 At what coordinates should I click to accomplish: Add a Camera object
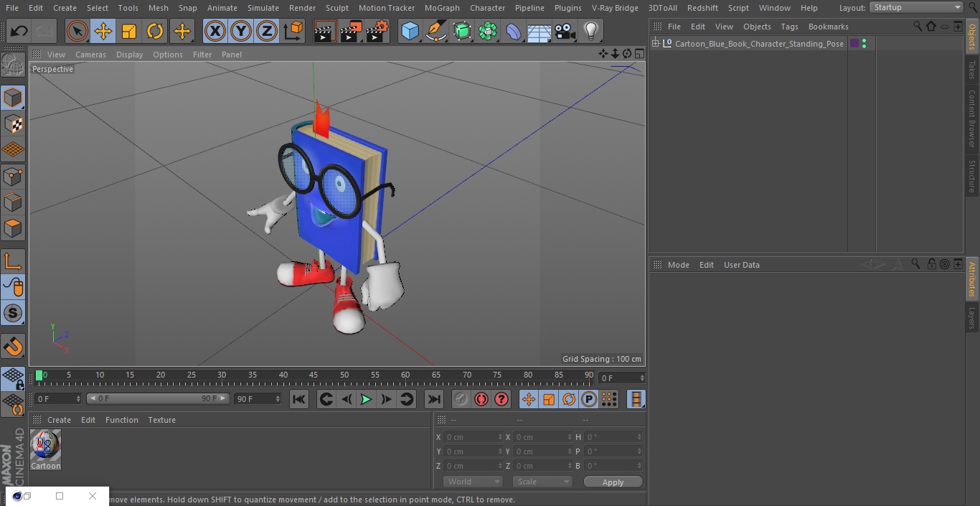pyautogui.click(x=565, y=31)
